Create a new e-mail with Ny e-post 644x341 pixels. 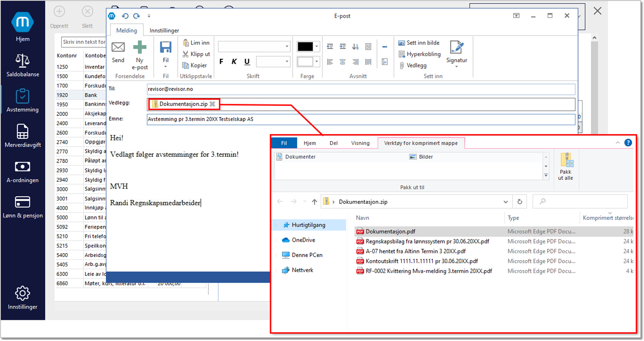point(140,55)
